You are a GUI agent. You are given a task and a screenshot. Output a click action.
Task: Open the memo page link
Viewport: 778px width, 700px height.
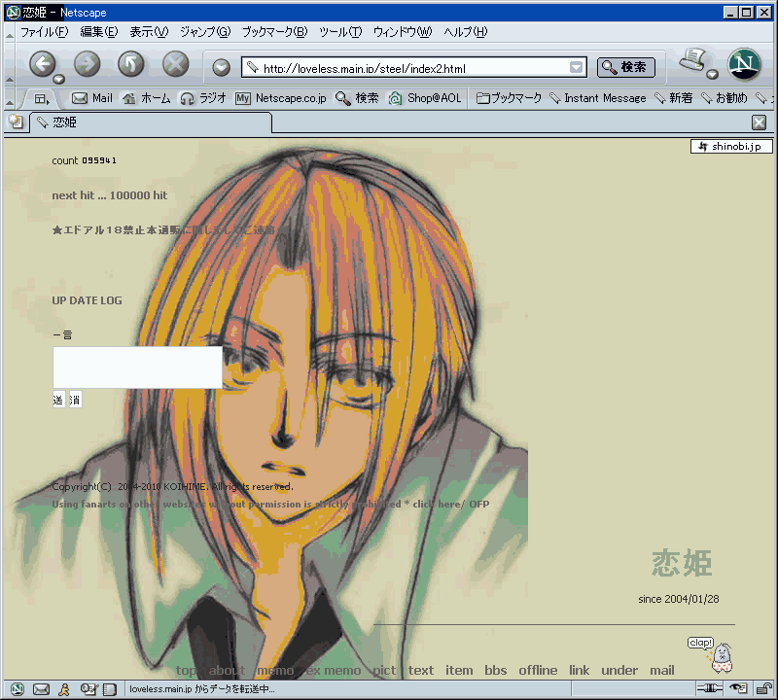[x=275, y=671]
